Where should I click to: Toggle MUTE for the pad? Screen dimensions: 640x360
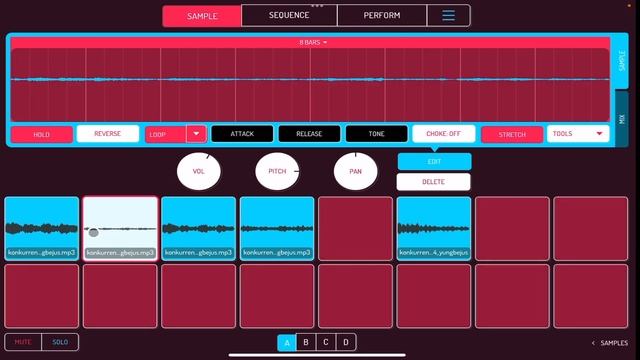(x=23, y=342)
